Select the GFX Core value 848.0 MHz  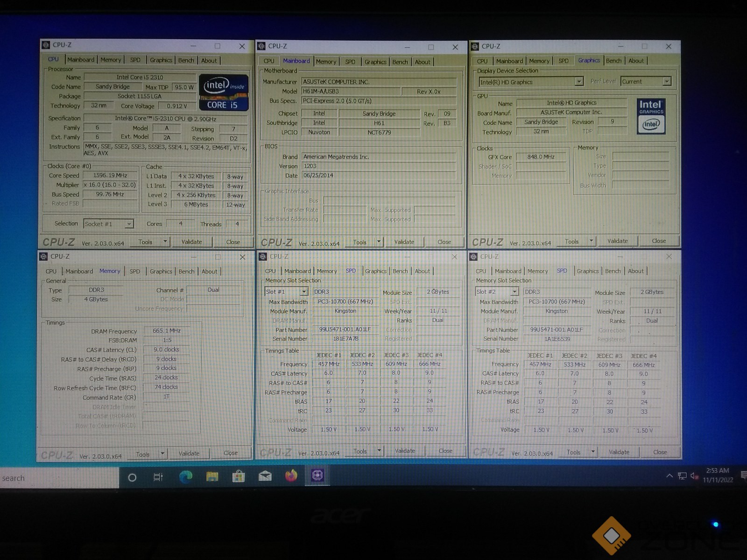[x=541, y=157]
